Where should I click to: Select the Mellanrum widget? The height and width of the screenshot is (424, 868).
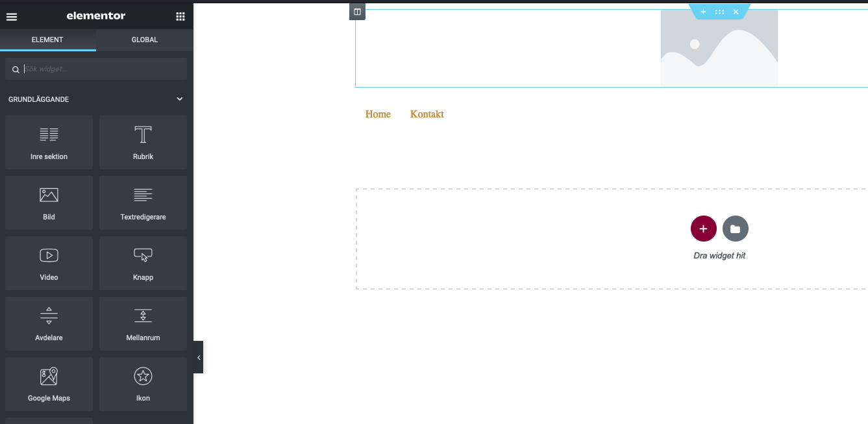click(143, 323)
